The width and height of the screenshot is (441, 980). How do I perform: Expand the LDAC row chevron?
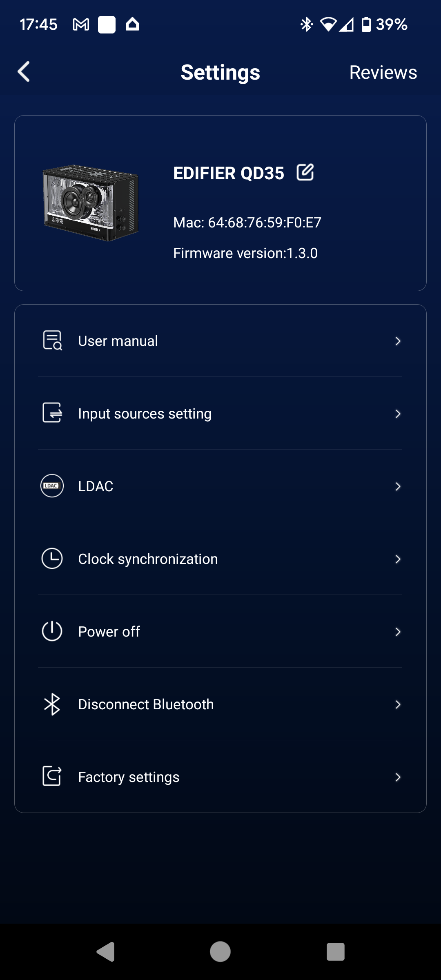click(x=398, y=486)
